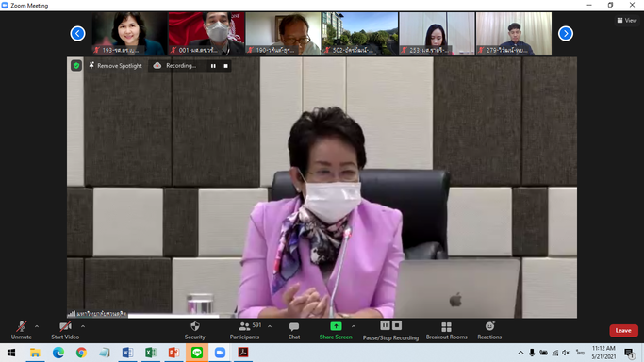
Task: Pause recording using indicator pause button
Action: 213,66
